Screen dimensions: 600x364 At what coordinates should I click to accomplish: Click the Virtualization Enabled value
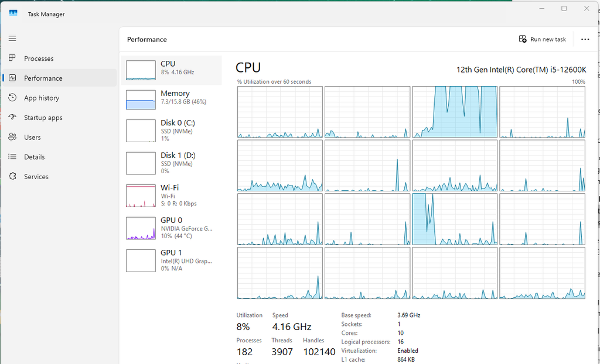pos(408,351)
